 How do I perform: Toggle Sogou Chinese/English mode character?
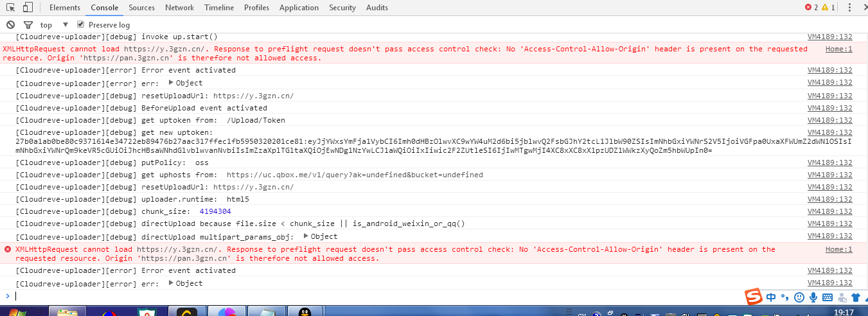click(771, 297)
